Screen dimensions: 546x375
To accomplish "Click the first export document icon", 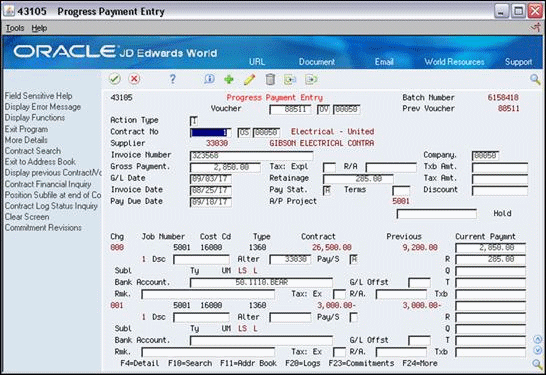I will [x=290, y=80].
